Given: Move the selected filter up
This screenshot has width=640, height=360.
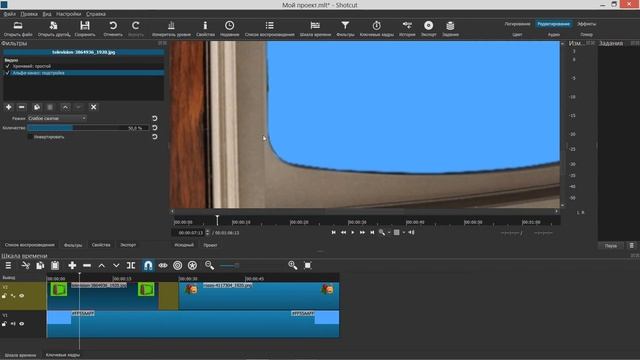Looking at the screenshot, I should tap(65, 107).
